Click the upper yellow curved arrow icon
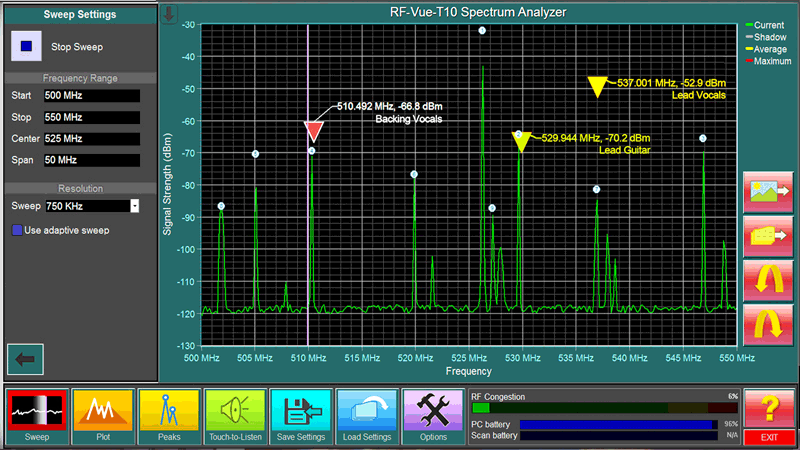This screenshot has height=450, width=800. 768,280
